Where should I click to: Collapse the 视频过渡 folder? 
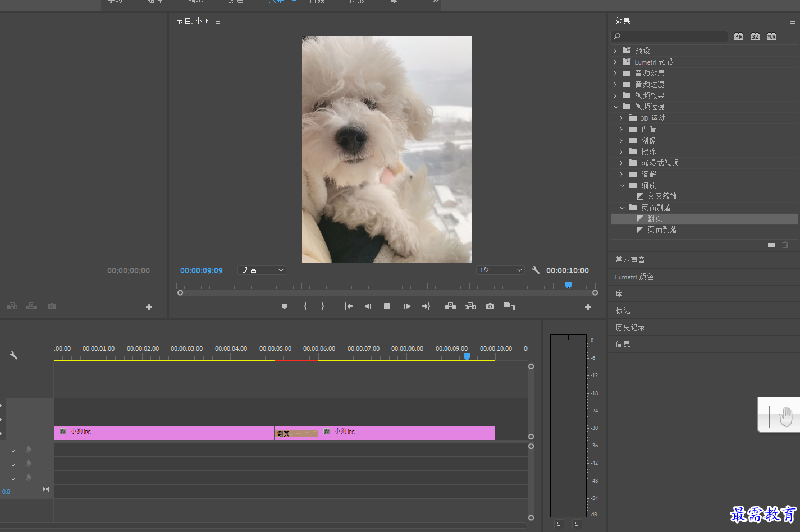[616, 107]
